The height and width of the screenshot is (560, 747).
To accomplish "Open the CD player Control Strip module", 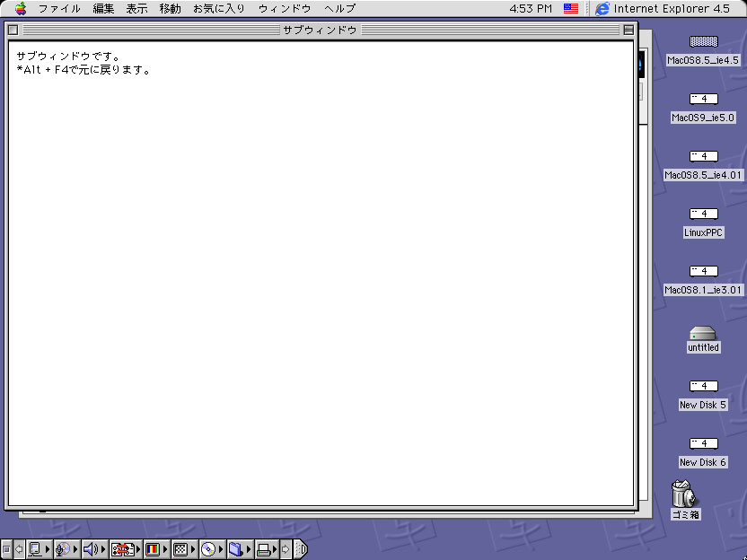I will tap(212, 549).
